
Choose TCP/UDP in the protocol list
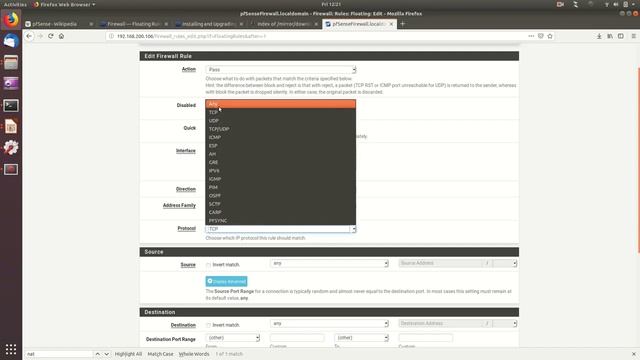[x=280, y=129]
